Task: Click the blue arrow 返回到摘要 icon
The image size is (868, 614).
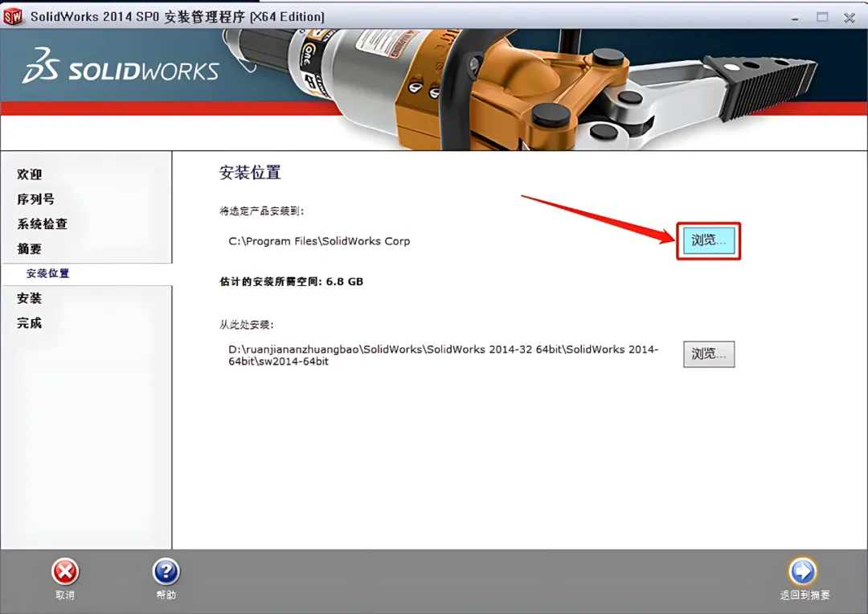Action: pos(803,571)
